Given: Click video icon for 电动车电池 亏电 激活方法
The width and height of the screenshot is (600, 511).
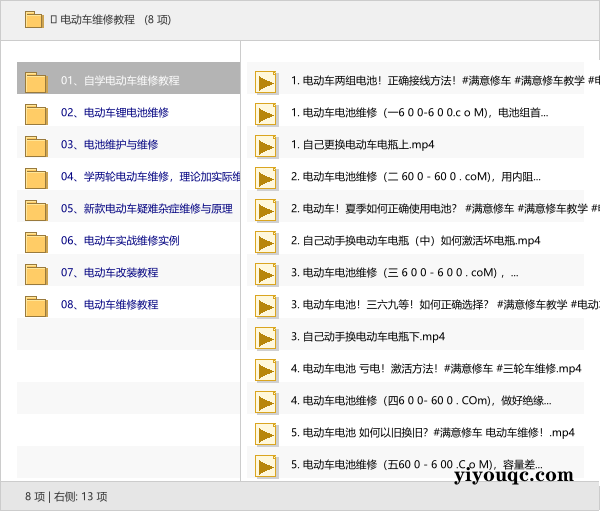Looking at the screenshot, I should pyautogui.click(x=266, y=369).
